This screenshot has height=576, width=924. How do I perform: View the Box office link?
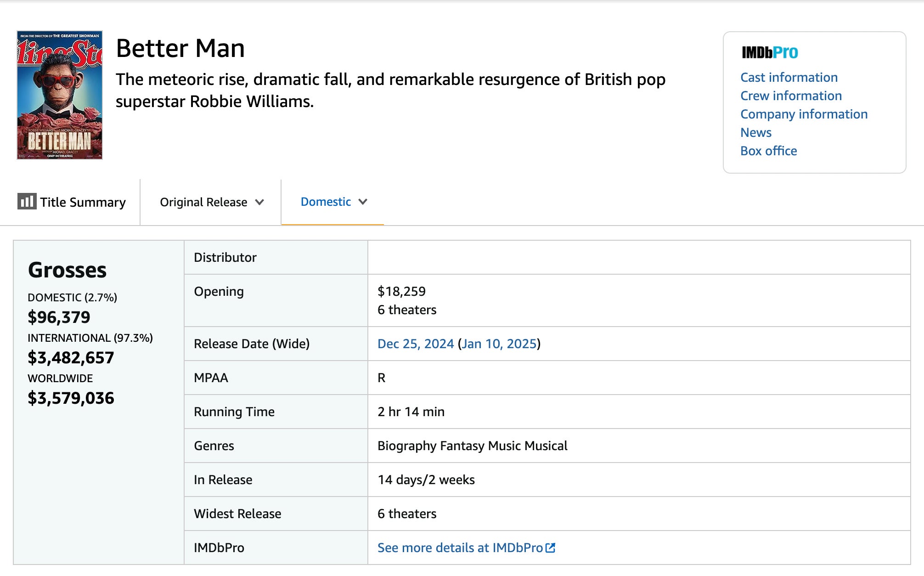coord(768,151)
